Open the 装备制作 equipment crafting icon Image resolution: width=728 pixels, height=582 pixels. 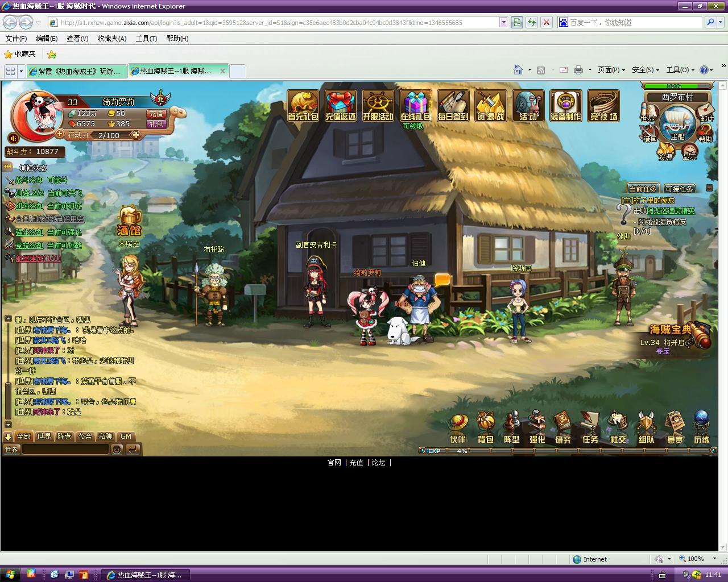(x=566, y=106)
